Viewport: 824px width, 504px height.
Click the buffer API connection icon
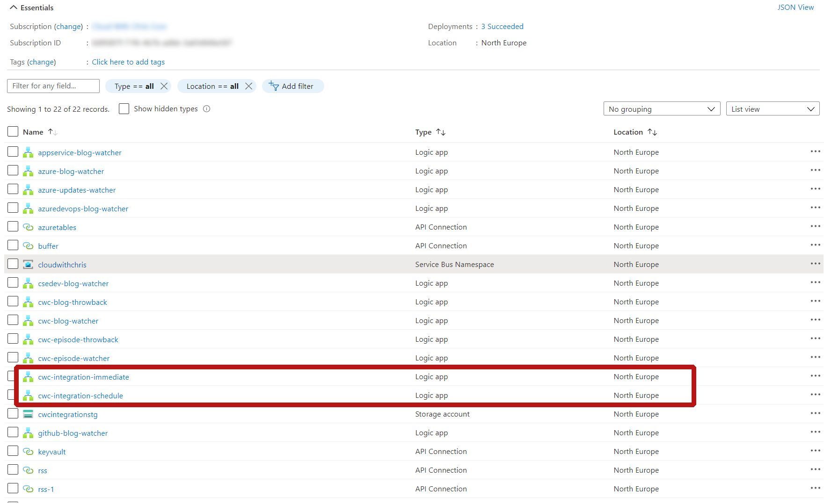(28, 246)
